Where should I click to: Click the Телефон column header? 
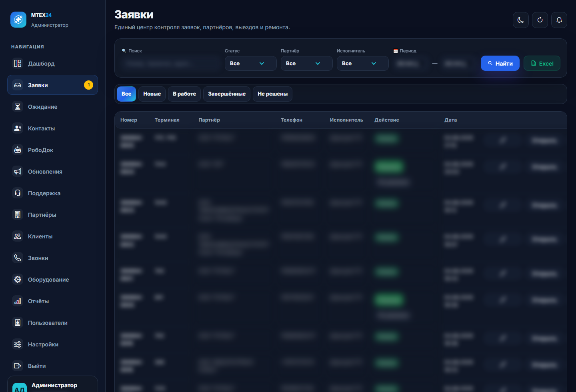click(292, 120)
